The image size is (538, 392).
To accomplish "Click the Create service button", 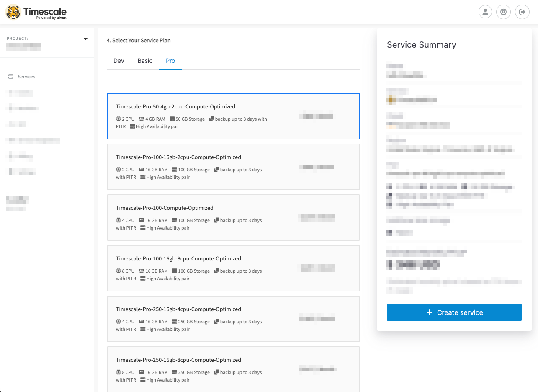I will point(454,312).
